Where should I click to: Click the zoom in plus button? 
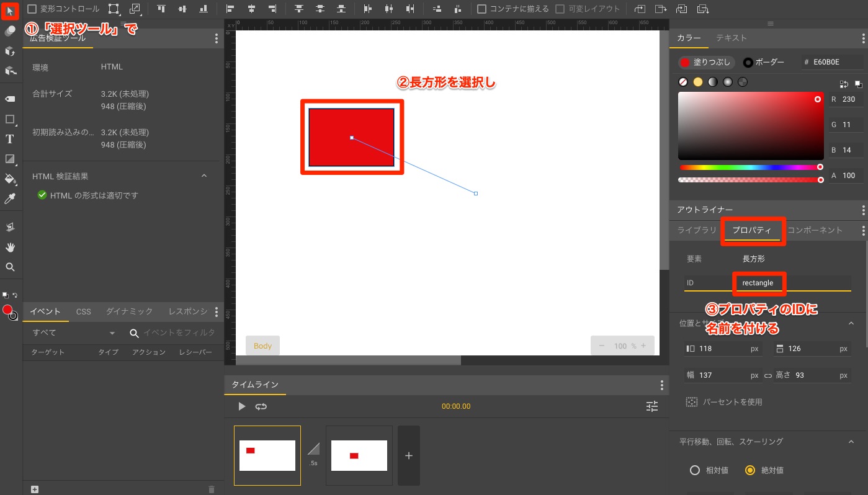643,346
